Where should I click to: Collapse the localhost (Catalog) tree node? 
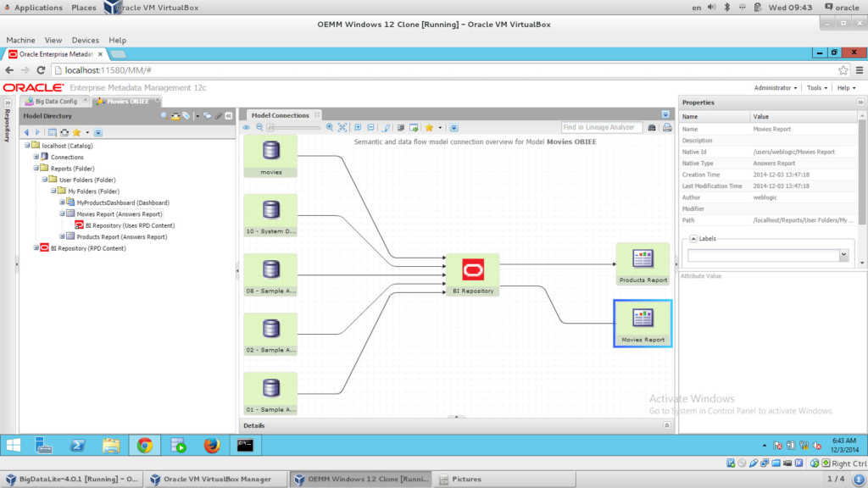[x=27, y=146]
